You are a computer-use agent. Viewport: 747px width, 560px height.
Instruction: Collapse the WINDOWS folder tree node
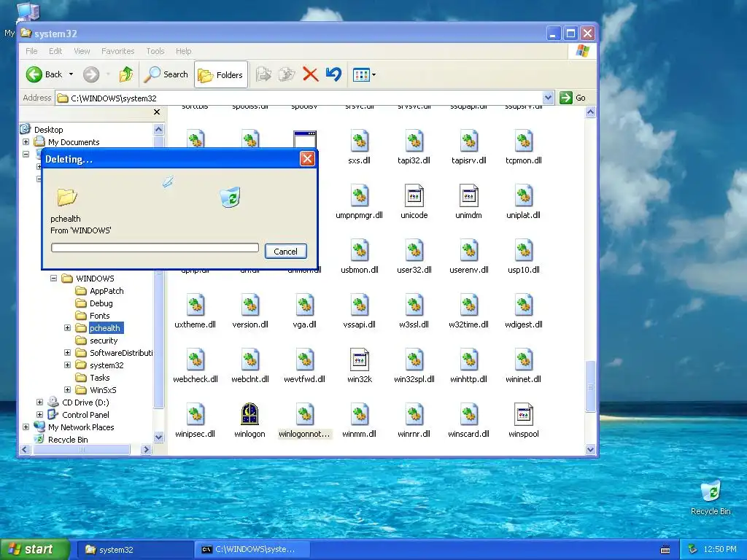click(54, 278)
